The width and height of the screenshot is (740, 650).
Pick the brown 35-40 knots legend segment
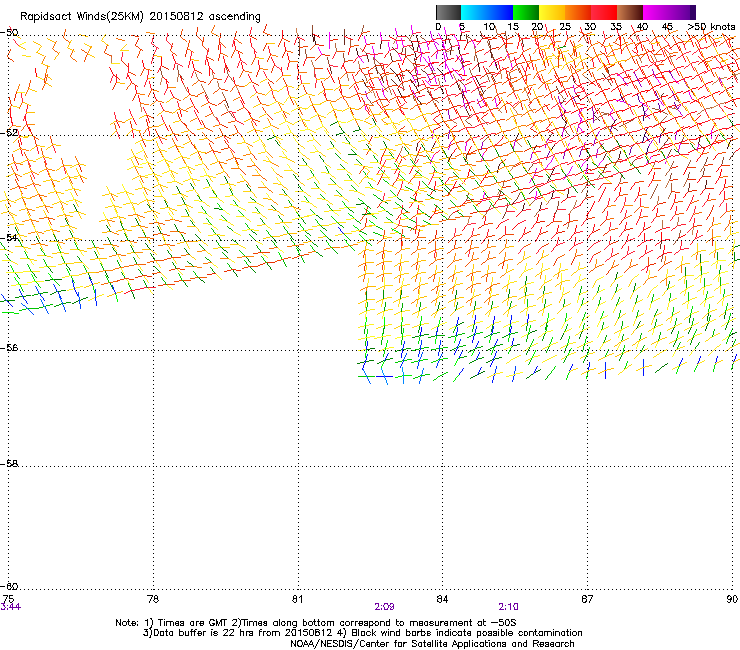630,12
